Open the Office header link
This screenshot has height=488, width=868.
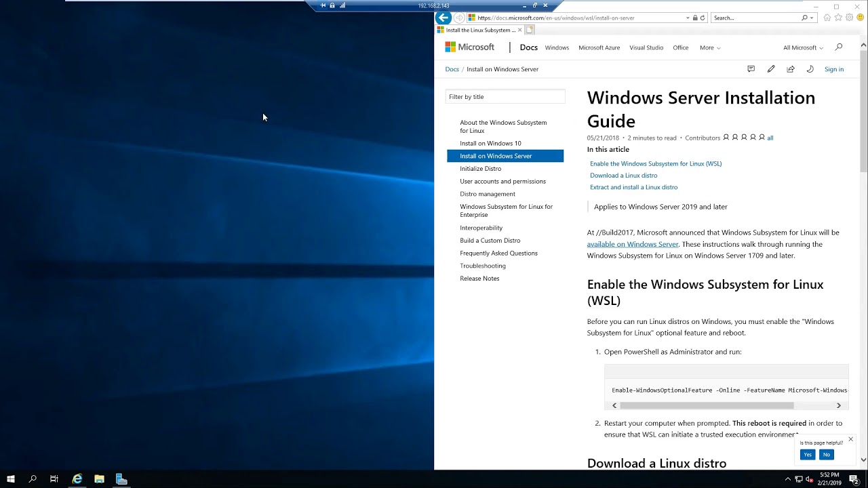pos(680,47)
